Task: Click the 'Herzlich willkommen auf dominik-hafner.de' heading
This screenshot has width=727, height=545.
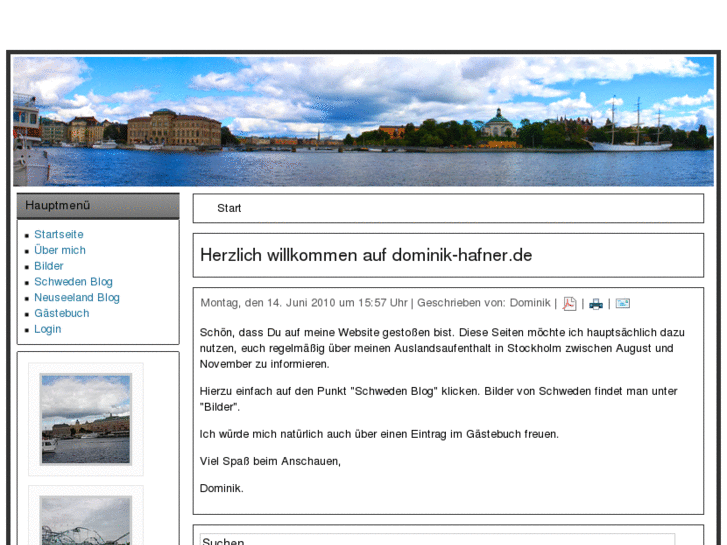Action: [366, 255]
